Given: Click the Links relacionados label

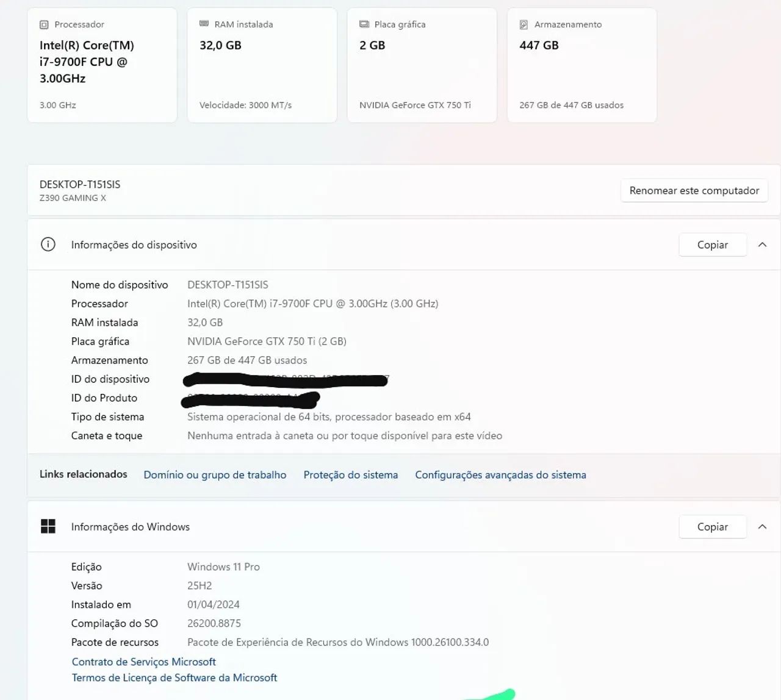Looking at the screenshot, I should click(84, 474).
